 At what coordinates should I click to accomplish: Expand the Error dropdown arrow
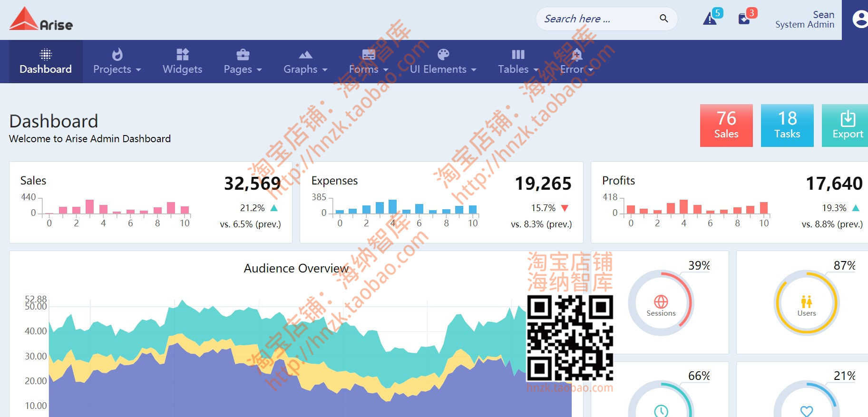tap(591, 70)
